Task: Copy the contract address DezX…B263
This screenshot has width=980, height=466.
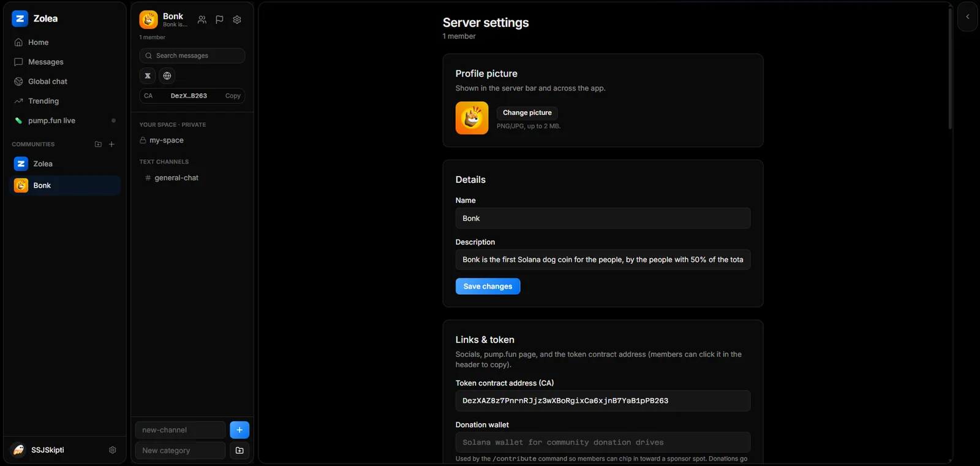Action: tap(233, 96)
